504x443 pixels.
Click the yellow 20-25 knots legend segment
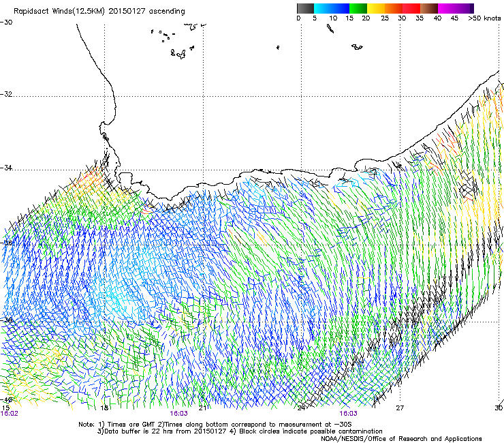pyautogui.click(x=376, y=8)
